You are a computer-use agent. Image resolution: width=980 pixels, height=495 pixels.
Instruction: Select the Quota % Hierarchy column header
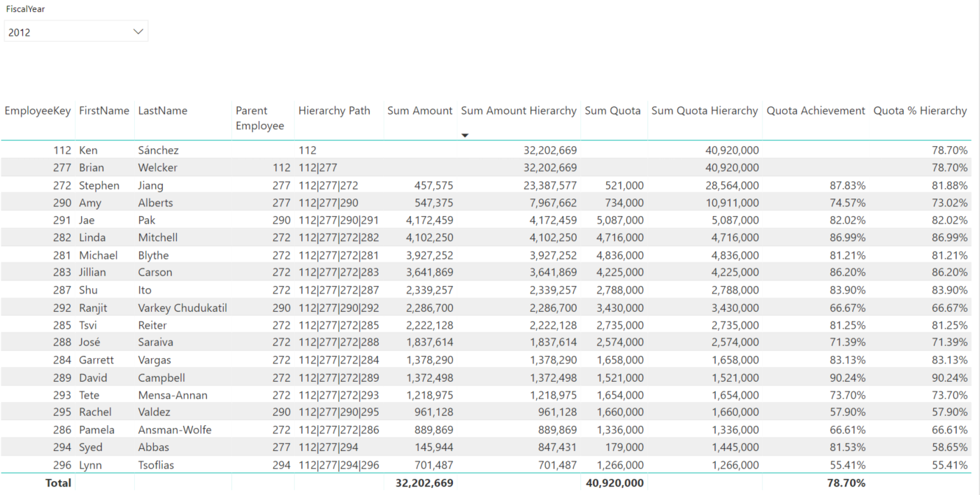tap(920, 110)
